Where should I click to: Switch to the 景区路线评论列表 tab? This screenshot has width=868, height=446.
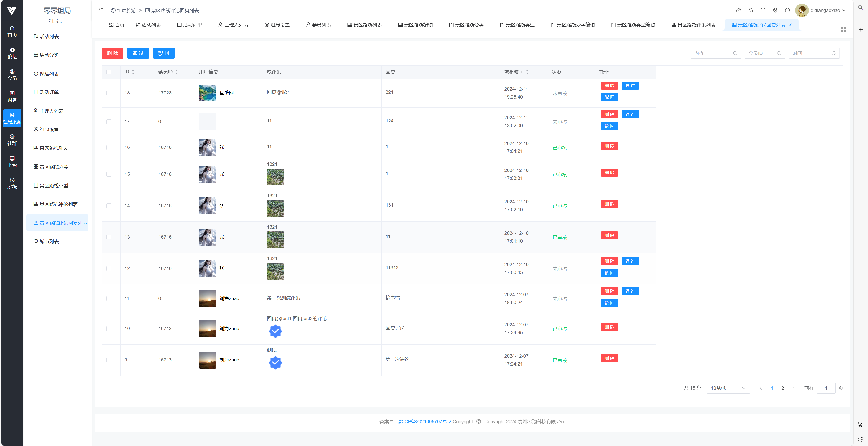[693, 25]
